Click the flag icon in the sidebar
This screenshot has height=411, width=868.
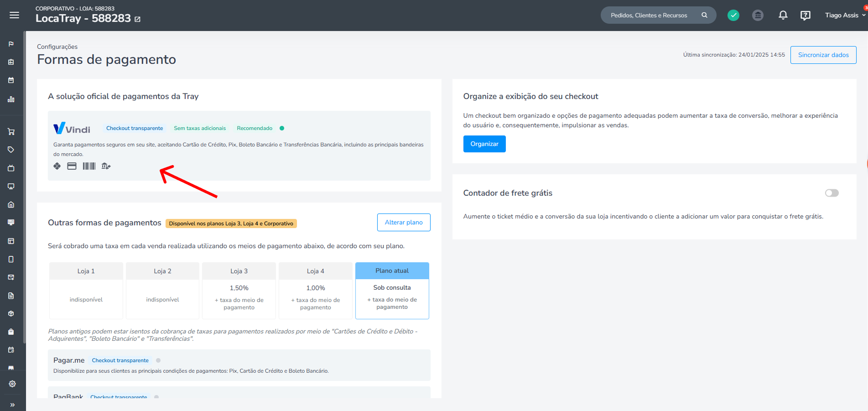[x=11, y=44]
